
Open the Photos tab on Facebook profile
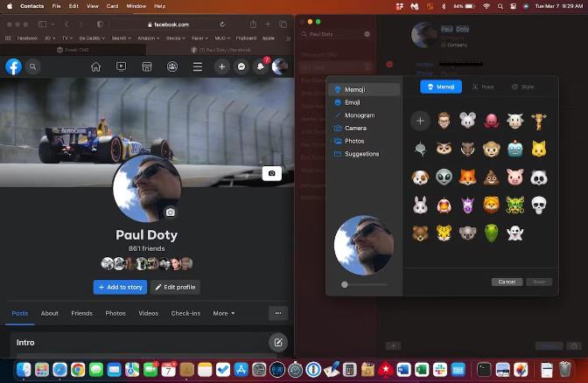coord(115,313)
